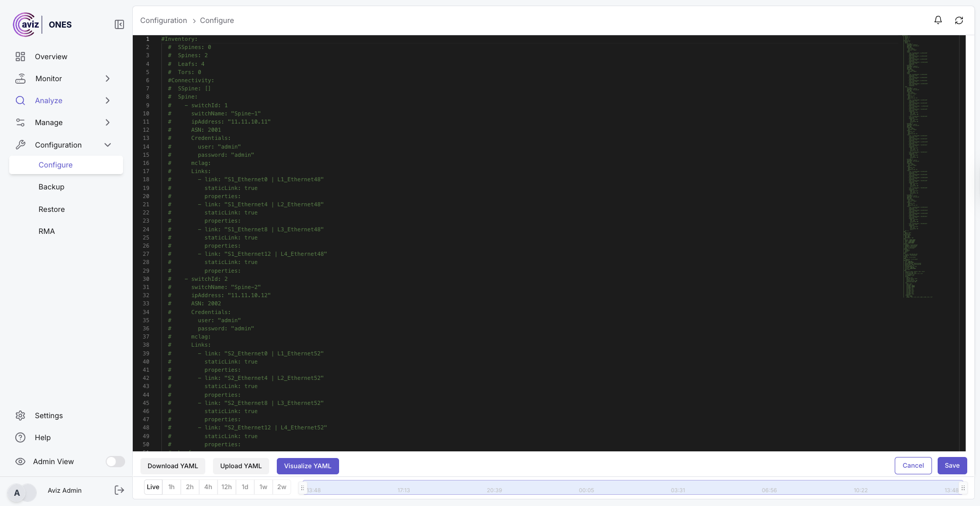Expand the Monitor submenu chevron
The width and height of the screenshot is (980, 506).
108,79
